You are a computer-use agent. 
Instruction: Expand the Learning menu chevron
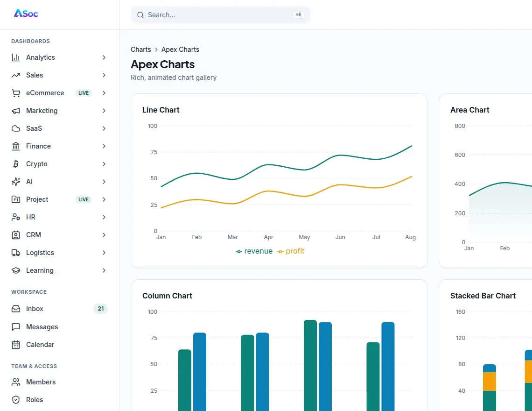point(104,270)
